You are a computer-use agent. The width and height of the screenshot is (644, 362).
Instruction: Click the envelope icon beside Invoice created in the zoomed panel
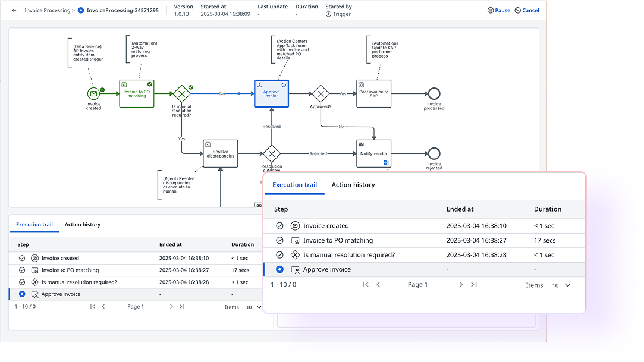tap(295, 226)
